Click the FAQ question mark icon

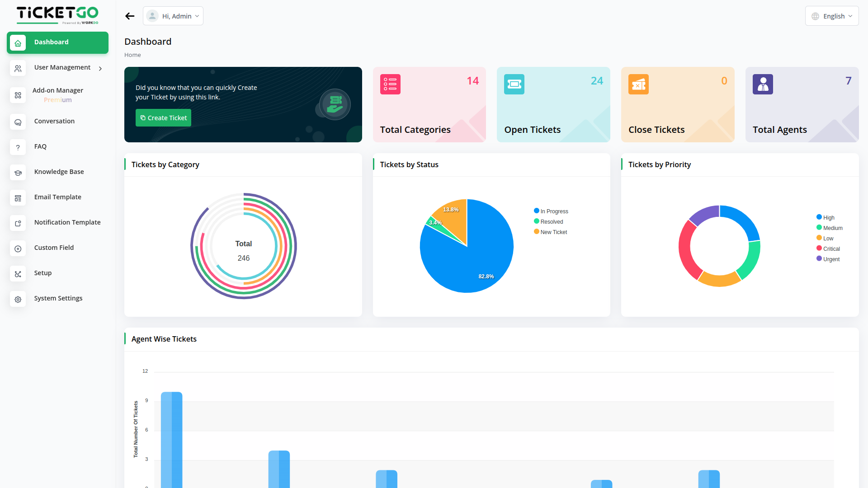(18, 147)
